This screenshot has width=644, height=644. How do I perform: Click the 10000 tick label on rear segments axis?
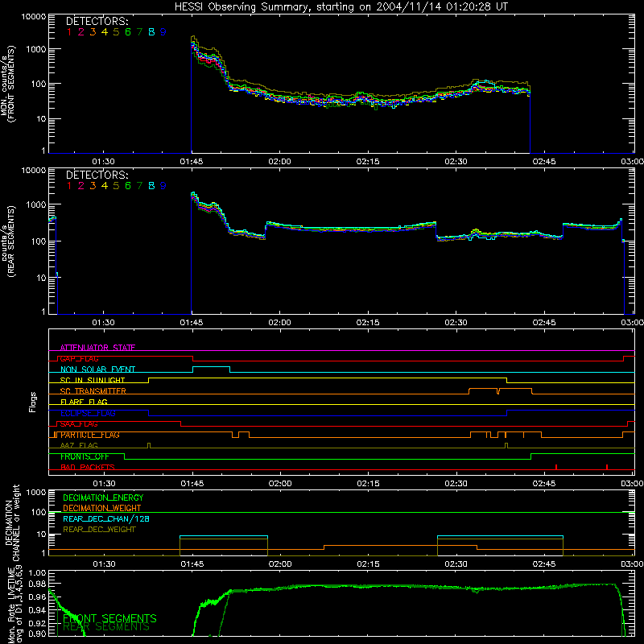[34, 170]
